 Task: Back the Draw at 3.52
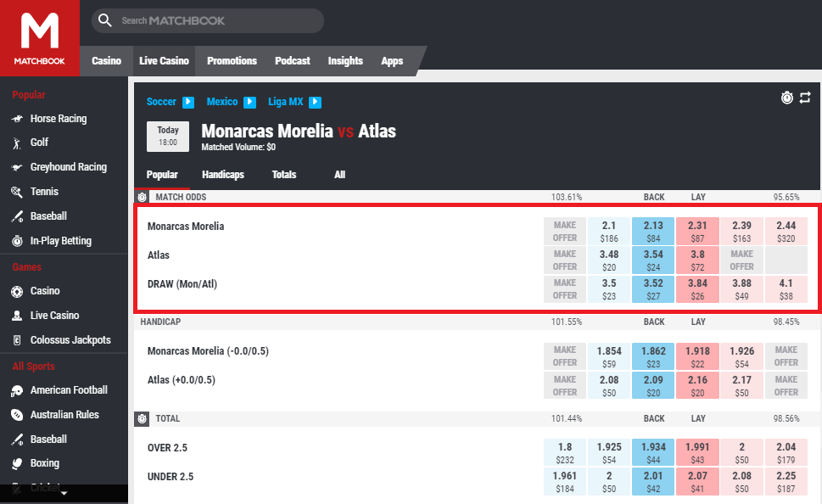click(653, 289)
